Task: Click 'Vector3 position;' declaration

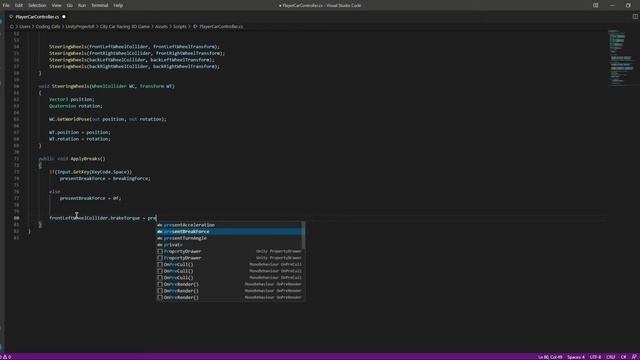Action: click(71, 99)
